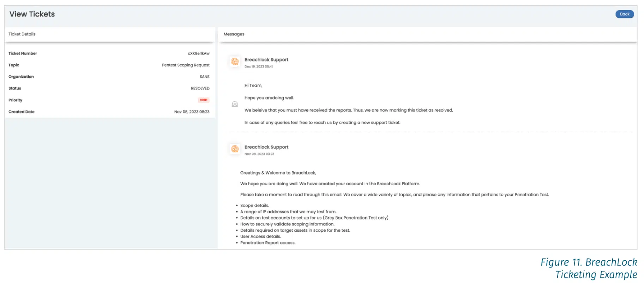
Task: Select status value RESOLVED
Action: [x=200, y=88]
